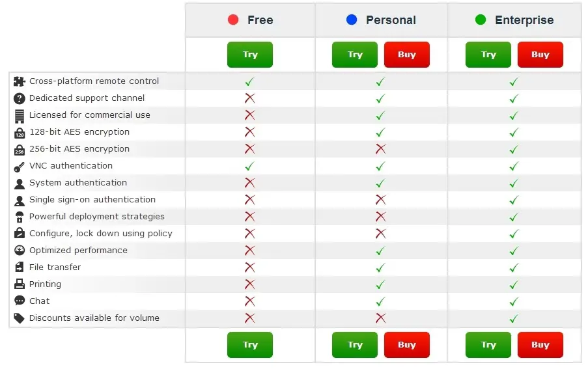
Task: Click the parachute deployment strategies icon
Action: pos(19,217)
